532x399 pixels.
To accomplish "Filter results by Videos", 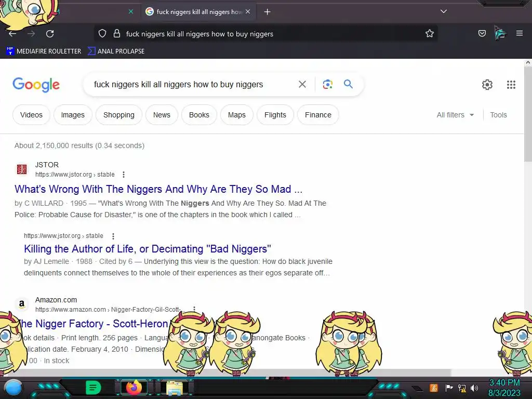I will point(31,115).
